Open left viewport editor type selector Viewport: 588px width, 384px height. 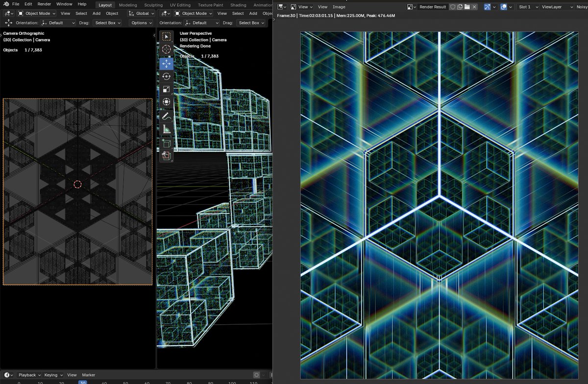(8, 13)
